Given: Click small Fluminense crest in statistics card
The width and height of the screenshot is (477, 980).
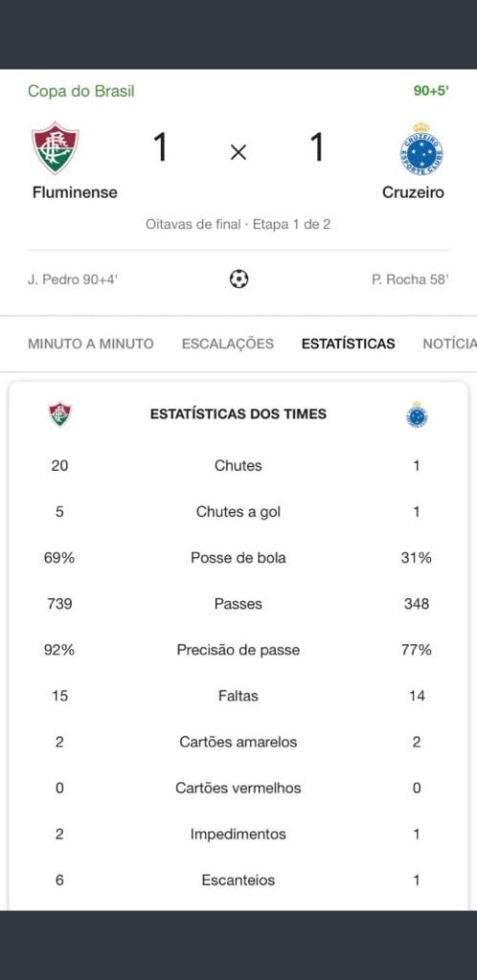Looking at the screenshot, I should (60, 413).
